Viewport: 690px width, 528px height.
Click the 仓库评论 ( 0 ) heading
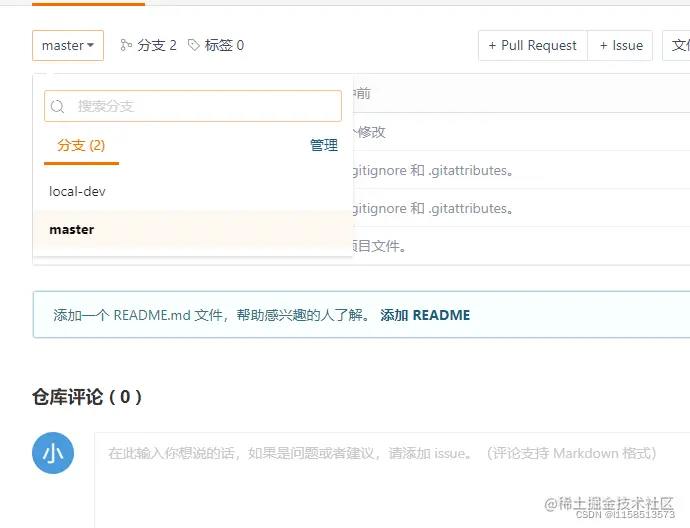pyautogui.click(x=87, y=397)
